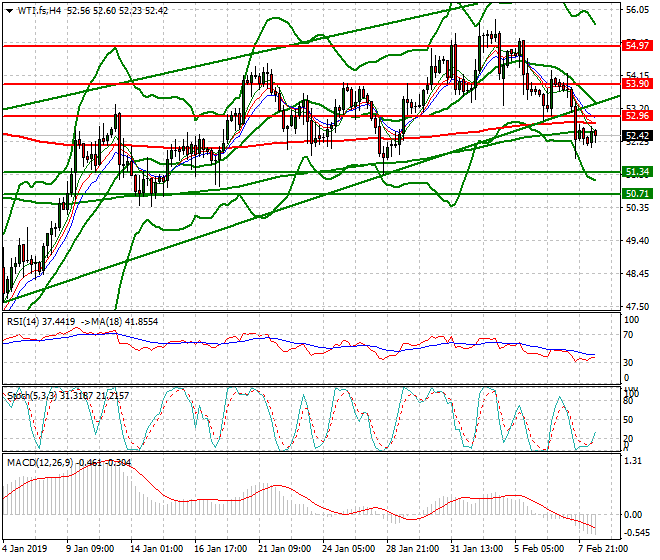Click the 5 Feb 05:00 time axis label
The image size is (660, 560).
coord(540,549)
